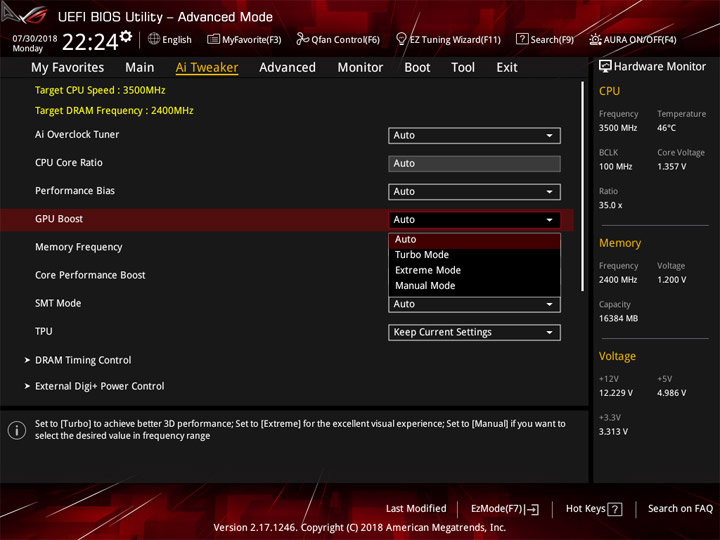Click EzMode exit arrow icon
The image size is (720, 540).
[533, 509]
